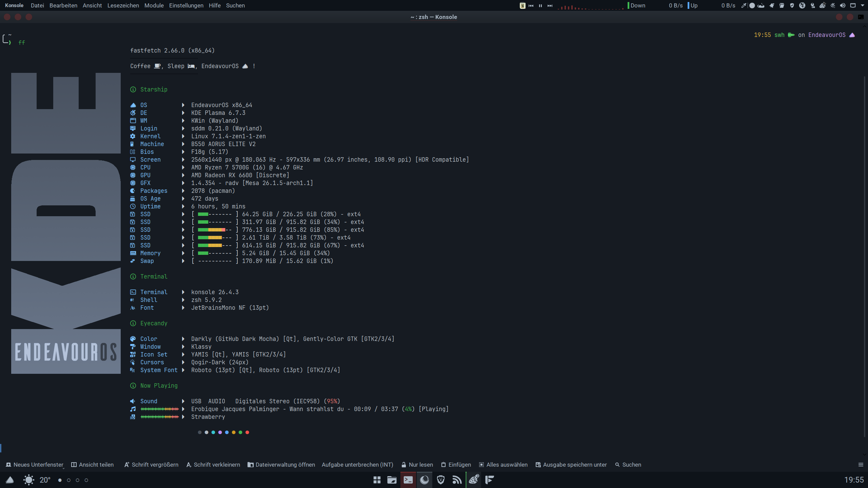868x488 pixels.
Task: Switch to the third virtual desktop dot
Action: point(78,480)
